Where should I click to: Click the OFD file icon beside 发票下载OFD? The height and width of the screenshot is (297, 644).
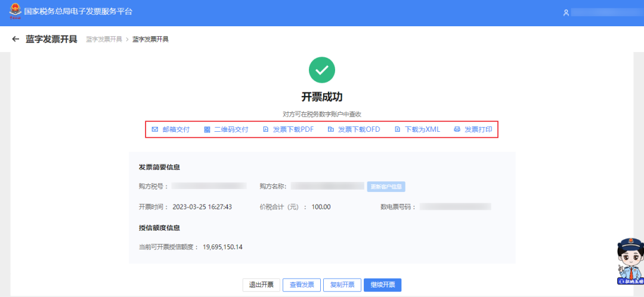tap(330, 129)
